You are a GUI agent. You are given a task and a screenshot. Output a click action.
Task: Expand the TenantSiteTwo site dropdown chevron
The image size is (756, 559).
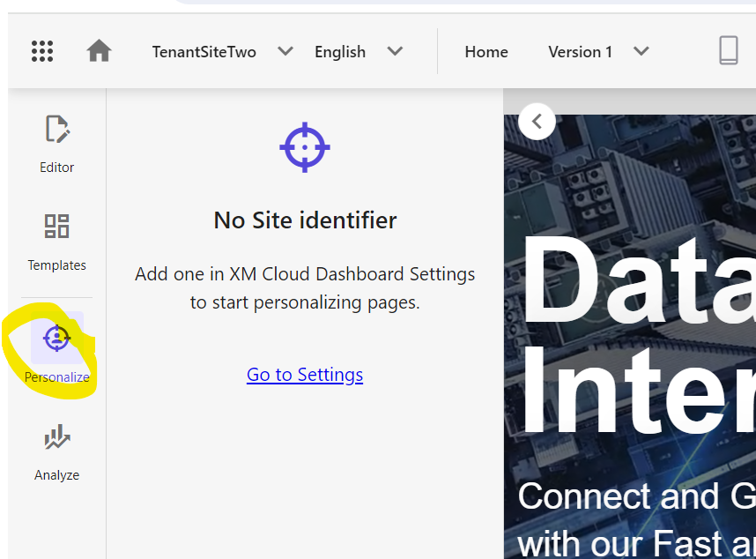tap(285, 51)
